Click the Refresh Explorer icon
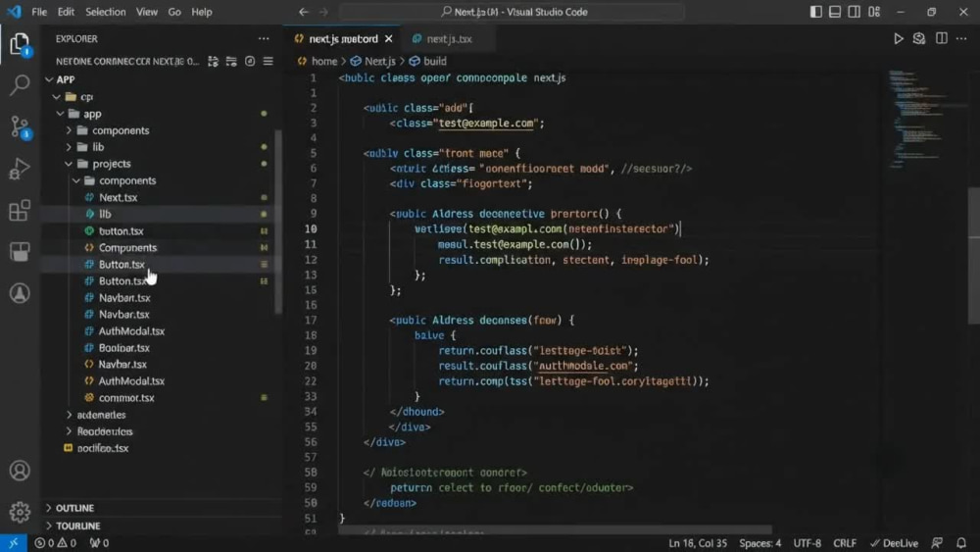Screen dimensions: 980x552 click(250, 61)
